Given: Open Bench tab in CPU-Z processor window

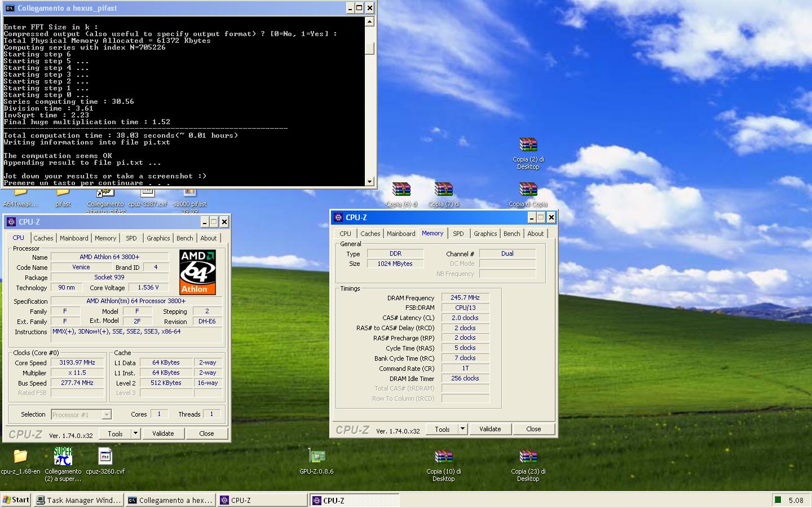Looking at the screenshot, I should click(x=184, y=238).
